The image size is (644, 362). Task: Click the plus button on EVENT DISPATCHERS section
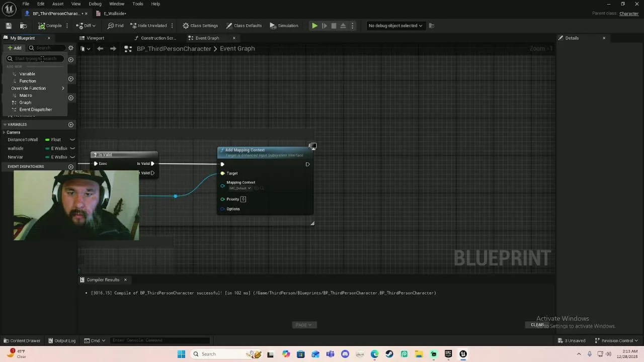71,167
